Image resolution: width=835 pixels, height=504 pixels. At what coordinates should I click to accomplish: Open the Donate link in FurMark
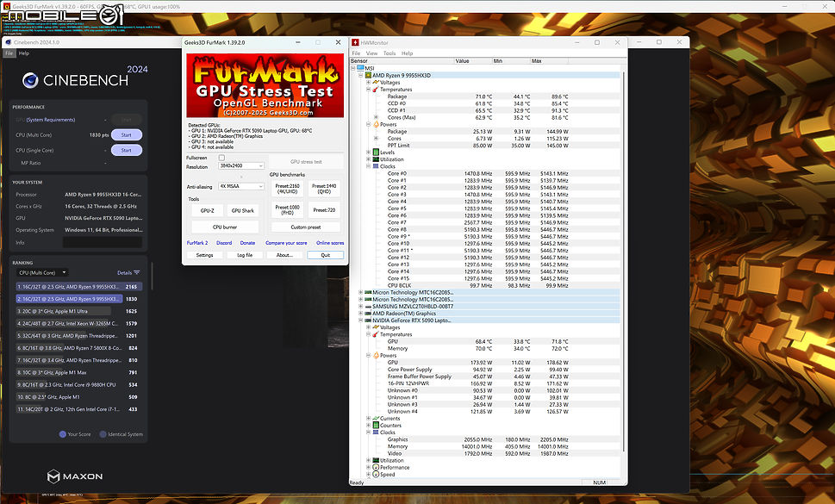click(247, 243)
